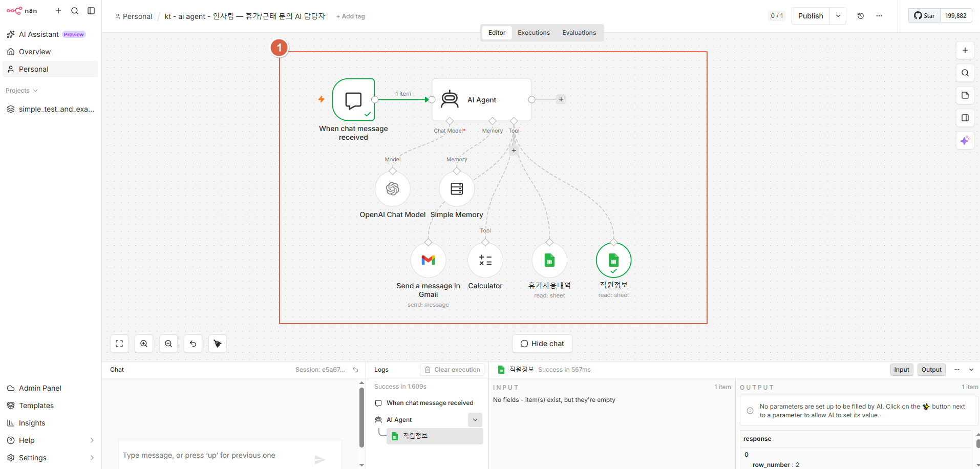
Task: Open the workflow more options menu
Action: coord(879,16)
